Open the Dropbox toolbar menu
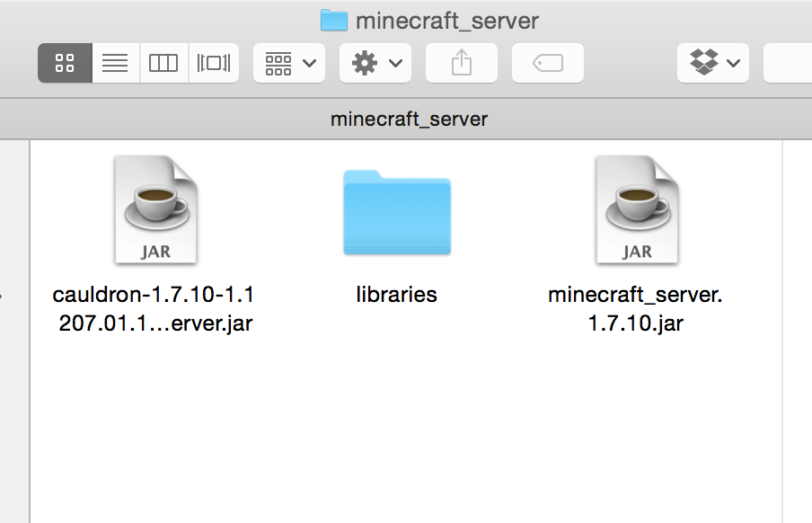 [x=713, y=63]
